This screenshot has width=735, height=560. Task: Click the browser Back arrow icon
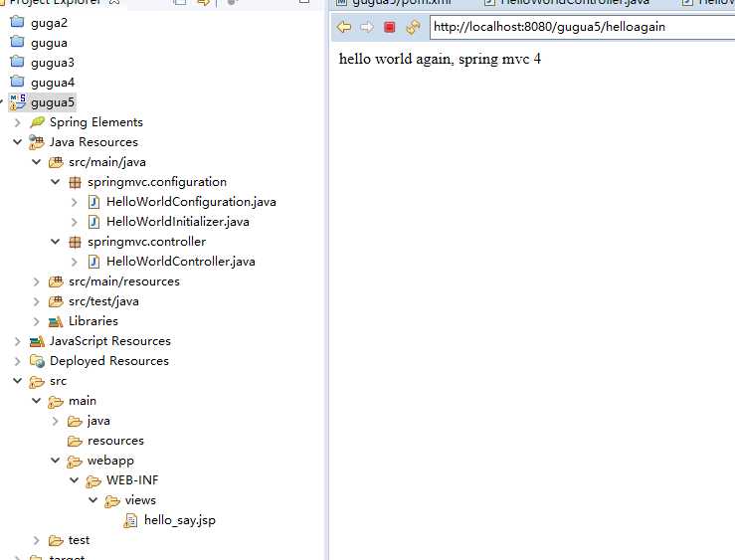tap(343, 27)
